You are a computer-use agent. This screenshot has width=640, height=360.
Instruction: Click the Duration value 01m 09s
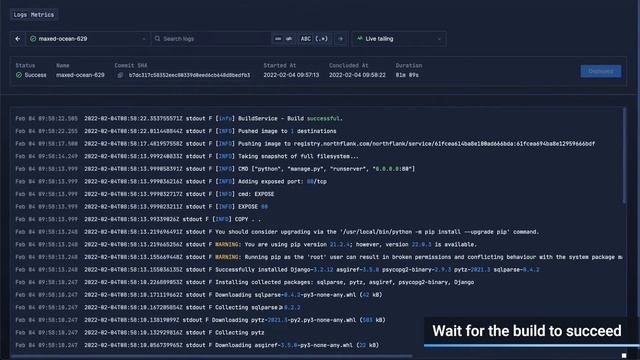coord(407,75)
